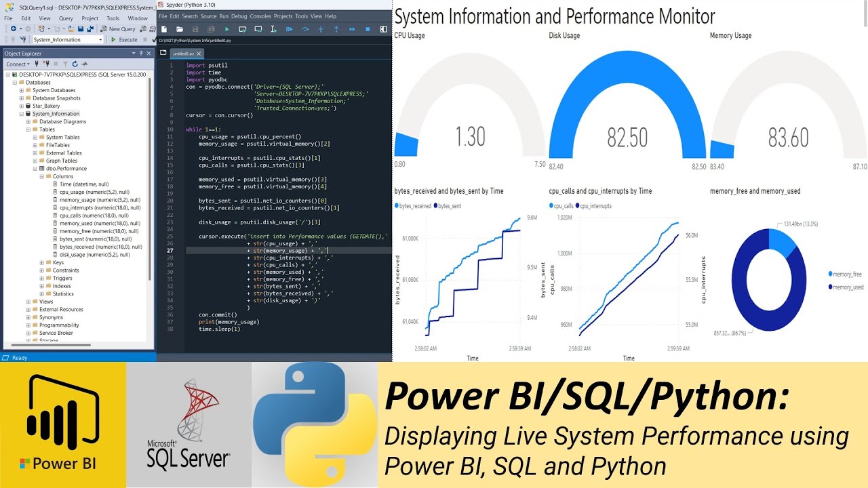The image size is (868, 488).
Task: Collapse the Databases tree node
Action: click(14, 83)
